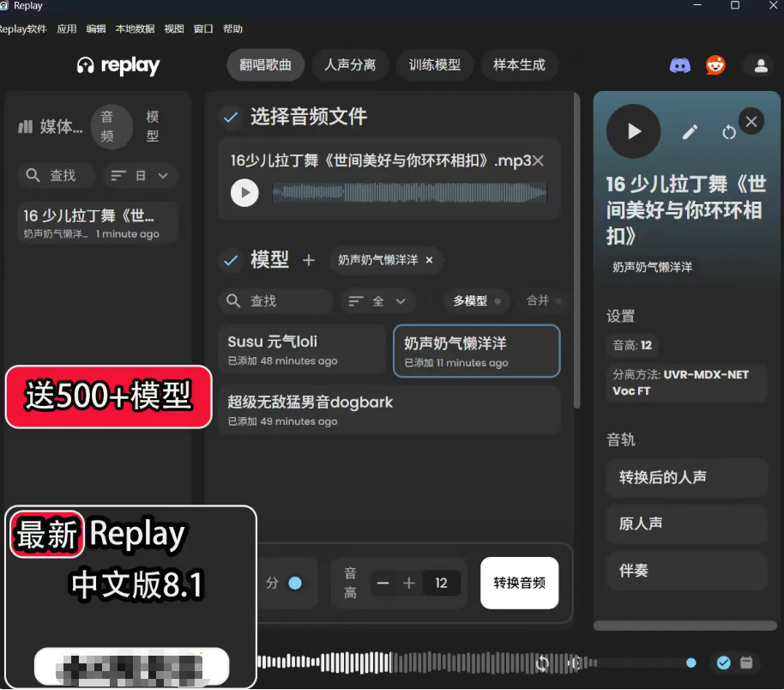Screen dimensions: 784x690
Task: Play the selected audio file waveform
Action: pos(244,192)
